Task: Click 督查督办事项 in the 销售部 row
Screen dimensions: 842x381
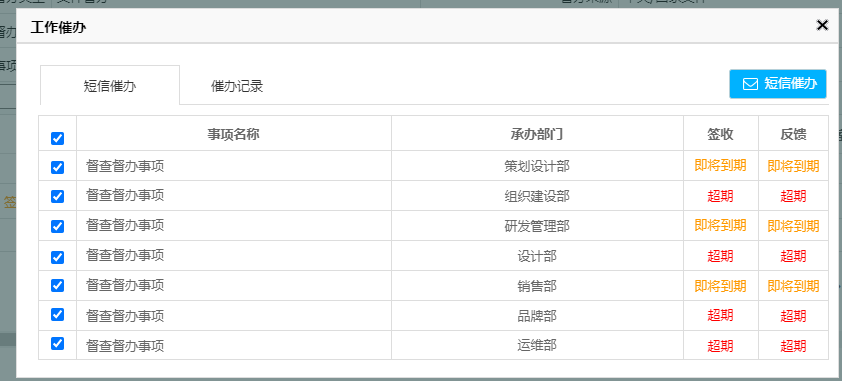Action: (125, 285)
